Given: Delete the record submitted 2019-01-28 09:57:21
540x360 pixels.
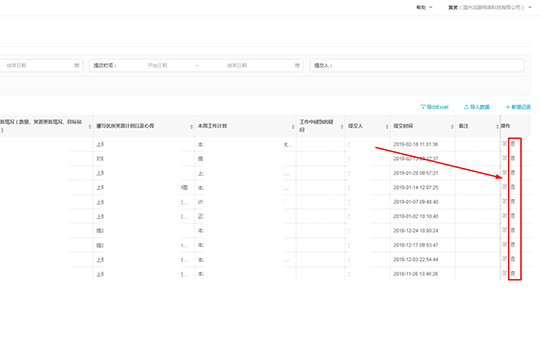Looking at the screenshot, I should click(x=513, y=173).
